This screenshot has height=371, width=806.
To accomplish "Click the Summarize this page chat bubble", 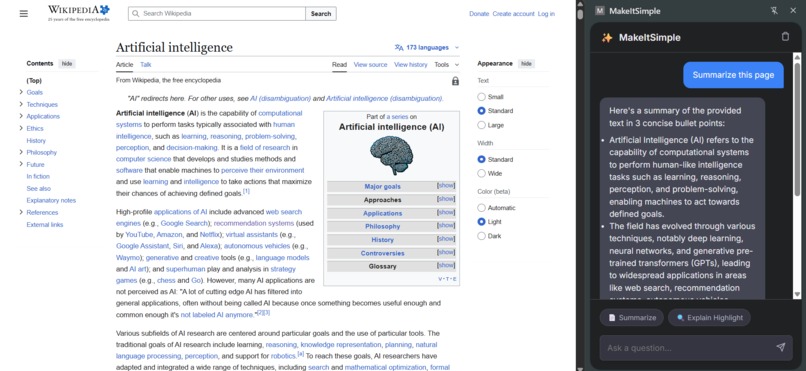I will point(733,75).
